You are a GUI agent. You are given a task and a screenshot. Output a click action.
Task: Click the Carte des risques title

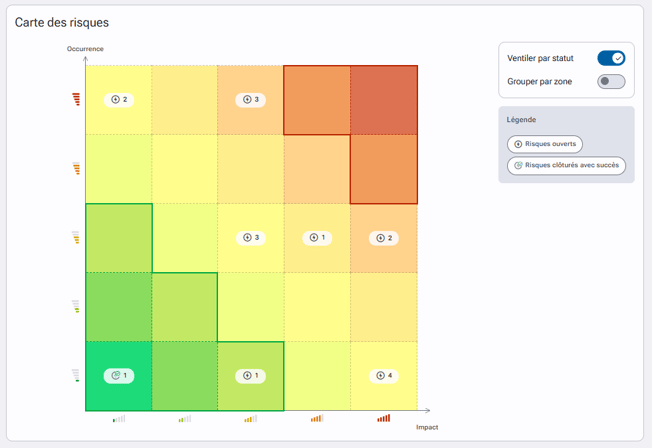62,22
